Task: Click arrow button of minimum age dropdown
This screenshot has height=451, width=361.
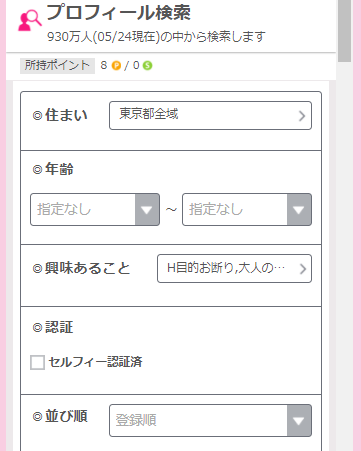Action: tap(147, 210)
